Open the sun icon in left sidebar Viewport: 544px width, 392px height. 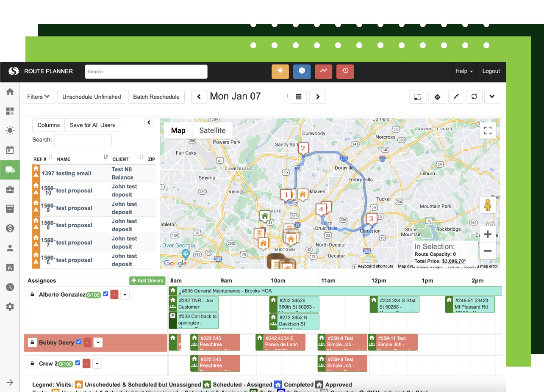coord(10,130)
